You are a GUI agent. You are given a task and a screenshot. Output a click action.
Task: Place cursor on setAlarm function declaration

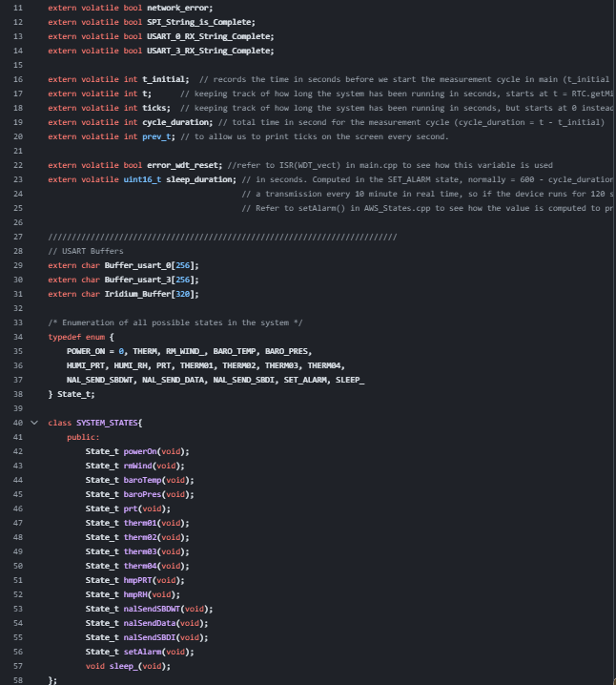pos(140,652)
